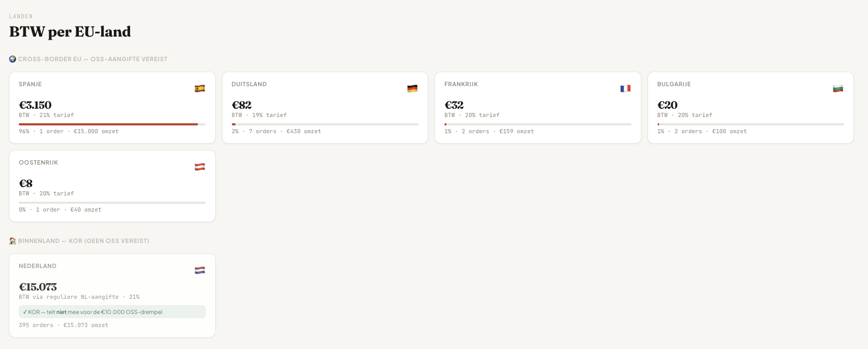This screenshot has height=349, width=868.
Task: Click the Germany flag icon
Action: (x=413, y=88)
